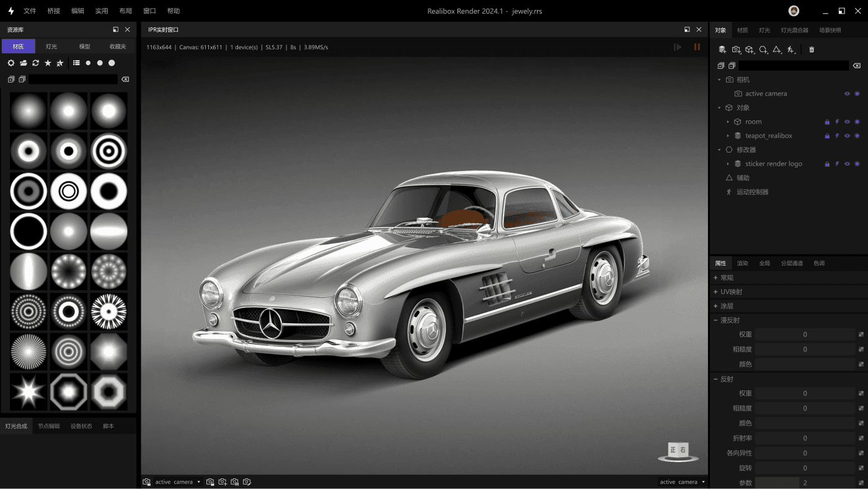The height and width of the screenshot is (489, 868).
Task: Focus the object panel search box
Action: point(794,66)
